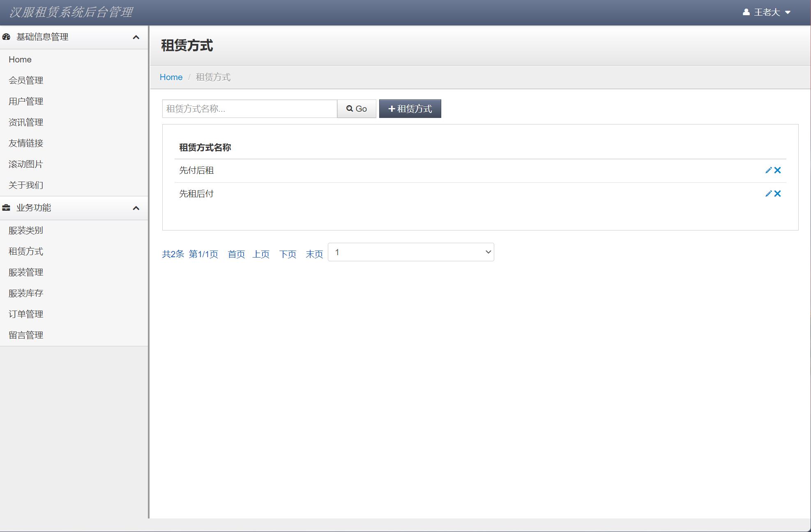Viewport: 811px width, 532px height.
Task: Edit the 先租后付 rental method
Action: [x=768, y=193]
